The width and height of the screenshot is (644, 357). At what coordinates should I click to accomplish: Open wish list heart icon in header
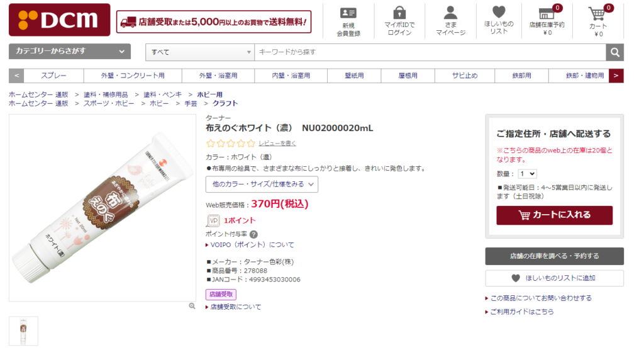click(499, 12)
